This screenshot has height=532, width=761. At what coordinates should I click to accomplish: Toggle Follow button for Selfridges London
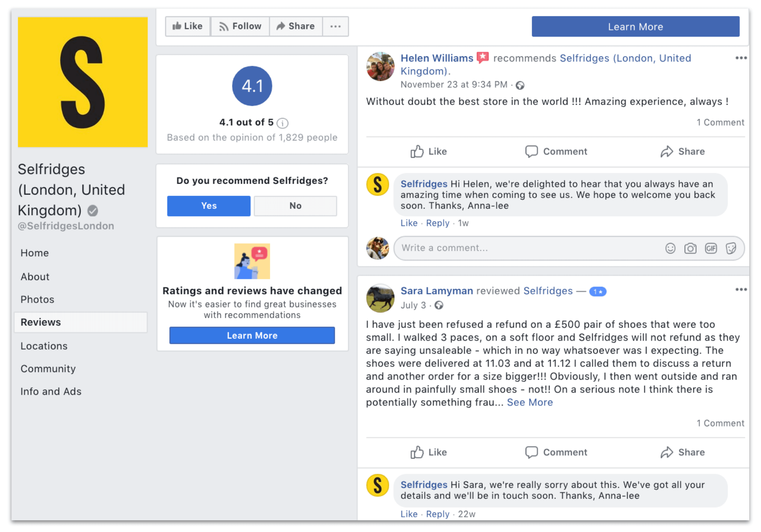click(x=240, y=25)
